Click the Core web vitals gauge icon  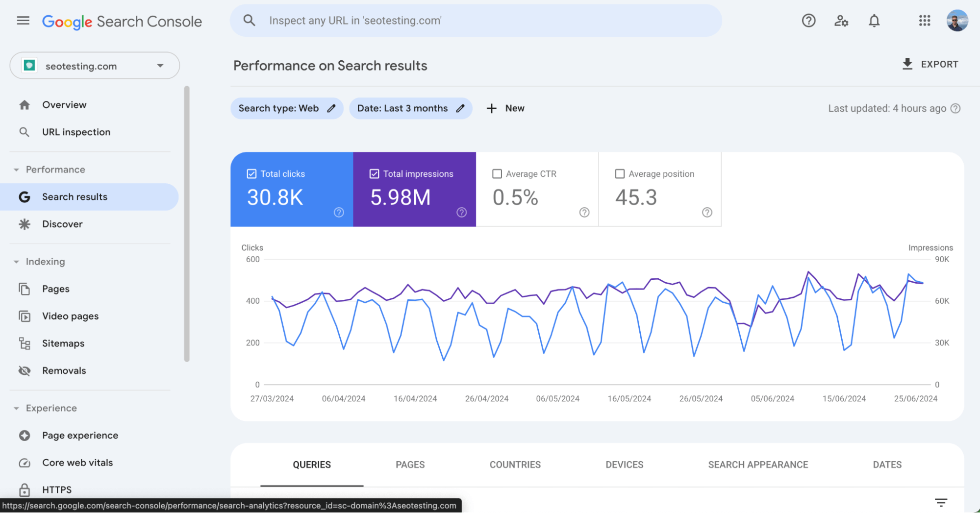click(25, 463)
